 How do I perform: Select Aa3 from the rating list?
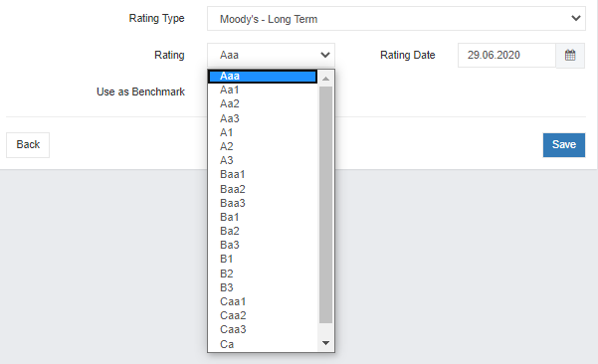[x=263, y=118]
